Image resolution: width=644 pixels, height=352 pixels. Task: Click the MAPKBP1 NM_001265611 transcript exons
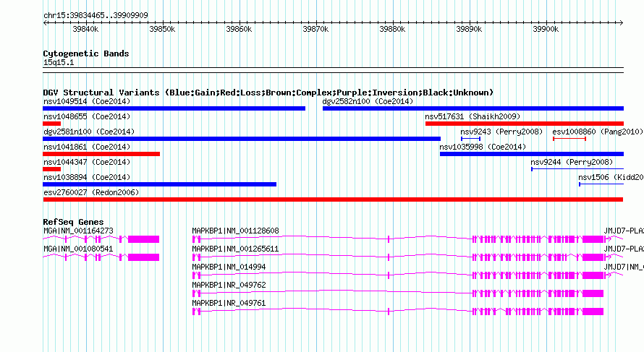[x=398, y=257]
